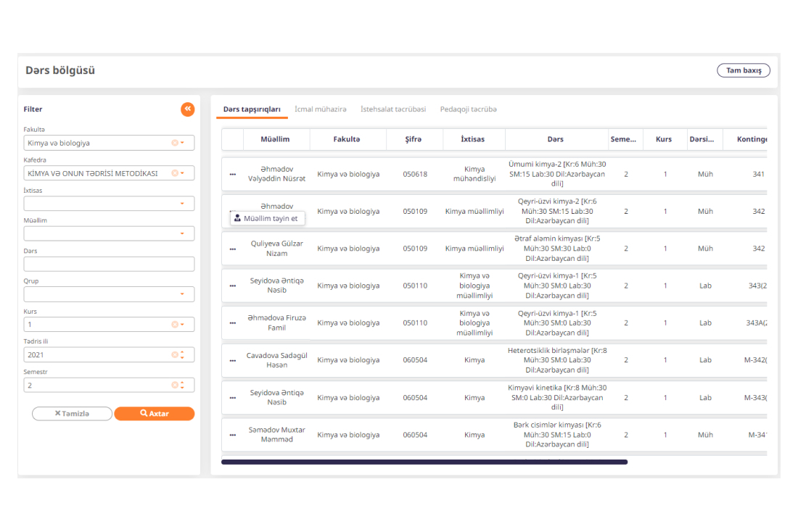Open row menu for Quliyeva Gülzar Nizam
Screen dimensions: 798x532
coord(233,249)
